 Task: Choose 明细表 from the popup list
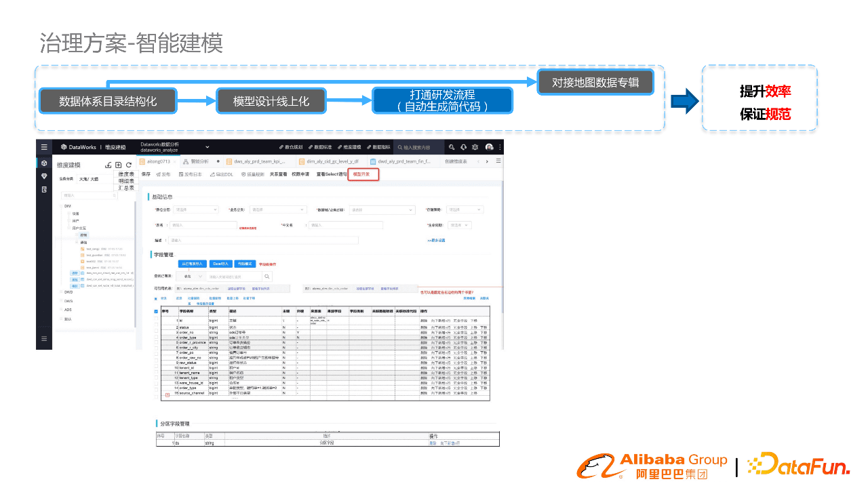pos(126,181)
